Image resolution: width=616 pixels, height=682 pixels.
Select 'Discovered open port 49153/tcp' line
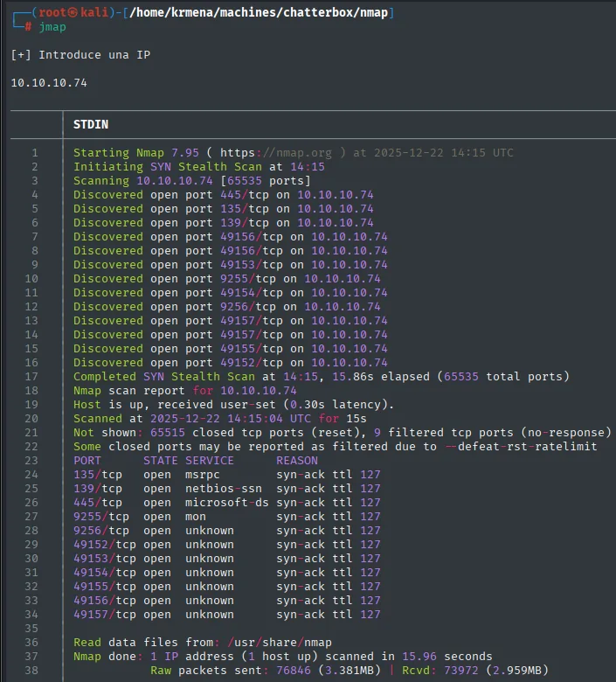(230, 264)
